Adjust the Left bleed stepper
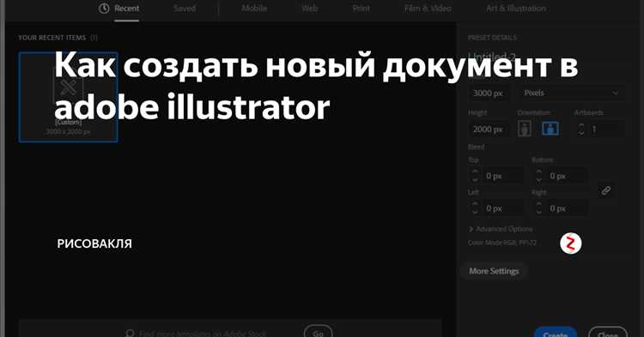The height and width of the screenshot is (337, 644). coord(475,208)
